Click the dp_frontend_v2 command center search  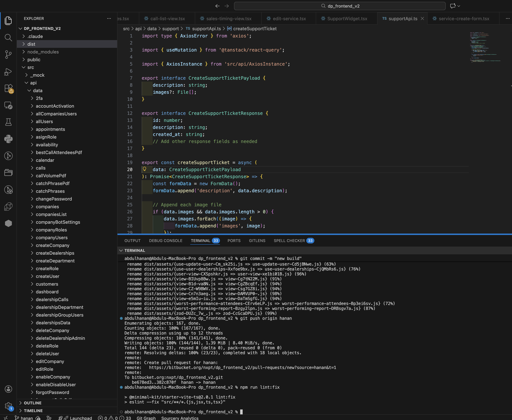[x=340, y=6]
